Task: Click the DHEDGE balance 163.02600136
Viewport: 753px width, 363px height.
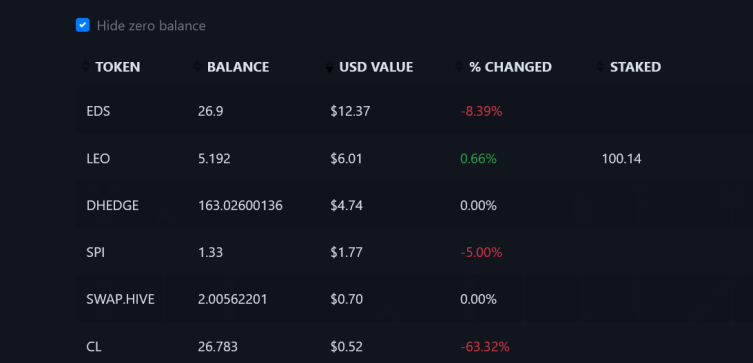Action: (x=240, y=206)
